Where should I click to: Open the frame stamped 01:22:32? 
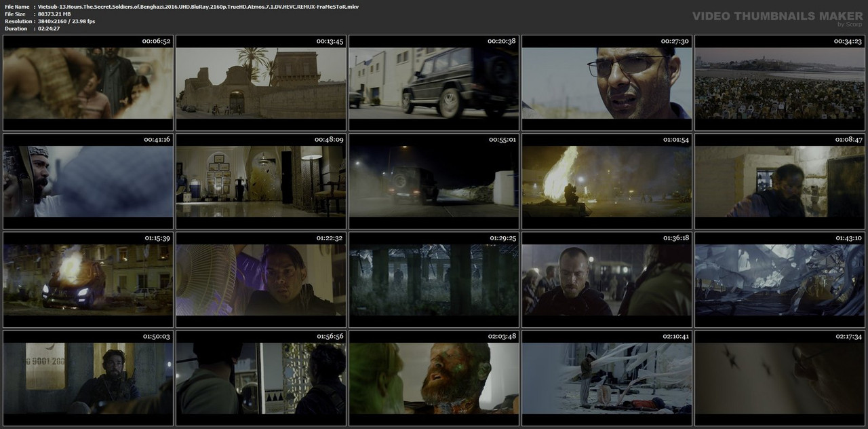tap(261, 280)
